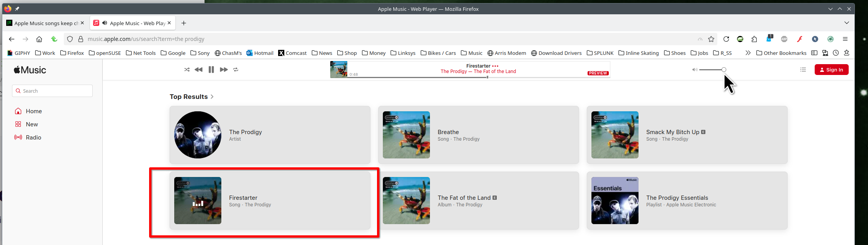Click the red Flash extension icon
Image resolution: width=868 pixels, height=245 pixels.
[800, 39]
